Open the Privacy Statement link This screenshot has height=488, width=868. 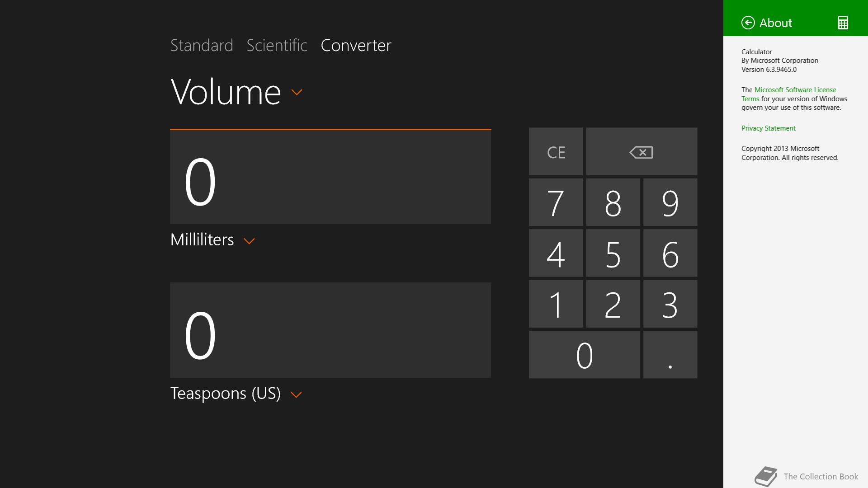click(x=768, y=128)
